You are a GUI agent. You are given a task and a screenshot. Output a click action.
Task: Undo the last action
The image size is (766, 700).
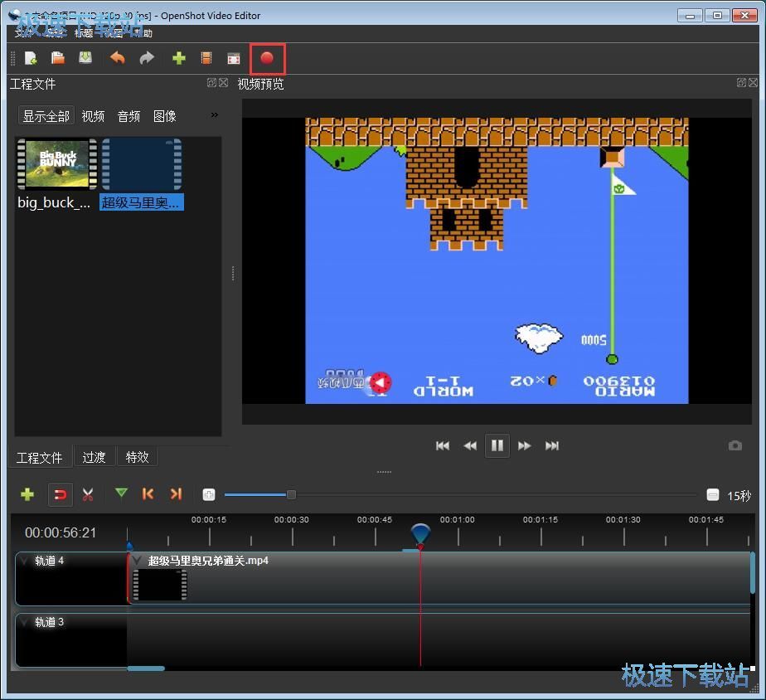[117, 58]
